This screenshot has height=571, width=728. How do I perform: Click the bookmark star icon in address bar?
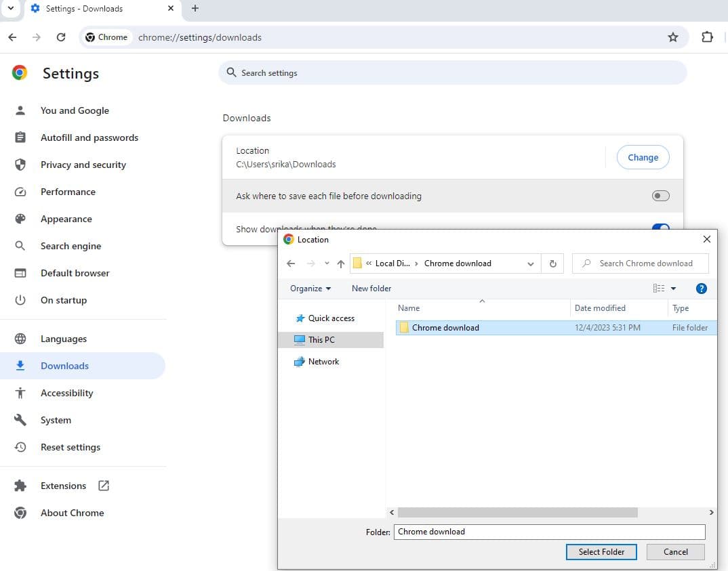click(x=672, y=37)
